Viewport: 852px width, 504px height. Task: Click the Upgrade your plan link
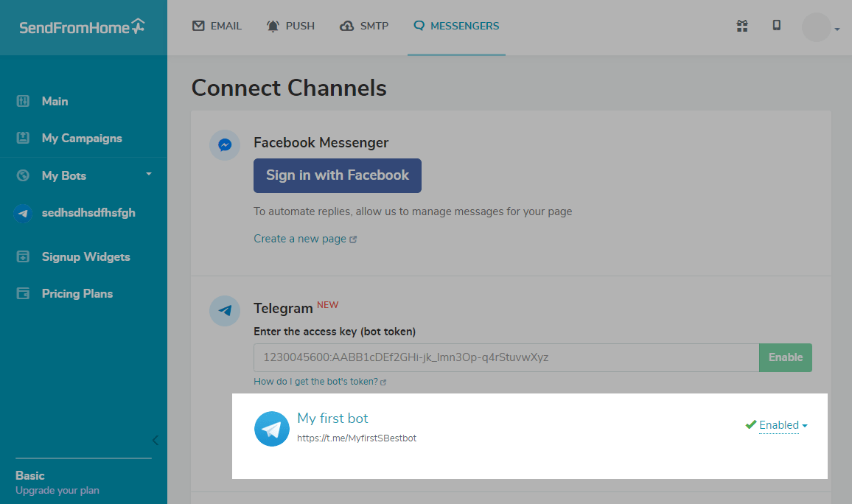57,490
